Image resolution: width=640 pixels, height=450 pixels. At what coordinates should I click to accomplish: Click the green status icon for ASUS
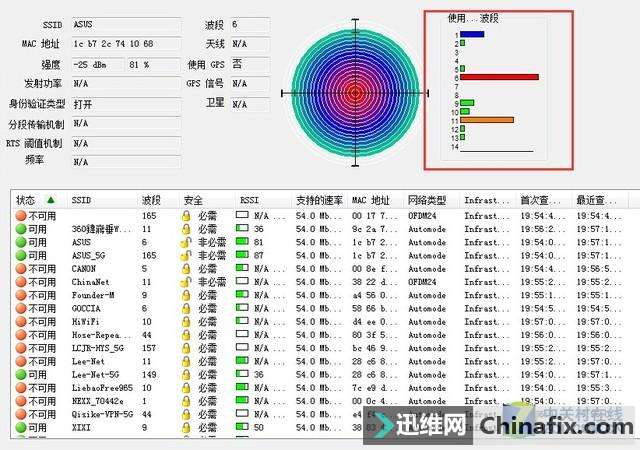(x=21, y=242)
